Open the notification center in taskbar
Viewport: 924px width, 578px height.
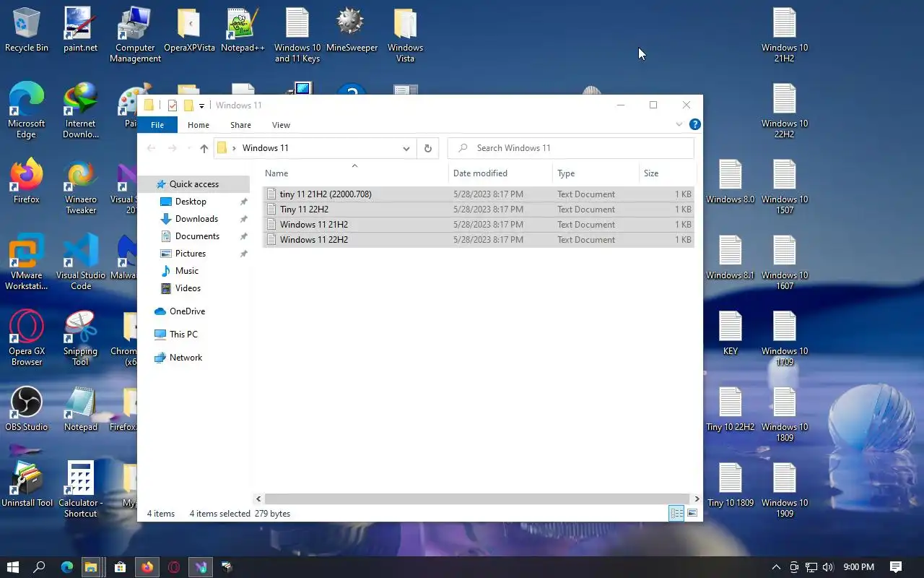(x=896, y=567)
